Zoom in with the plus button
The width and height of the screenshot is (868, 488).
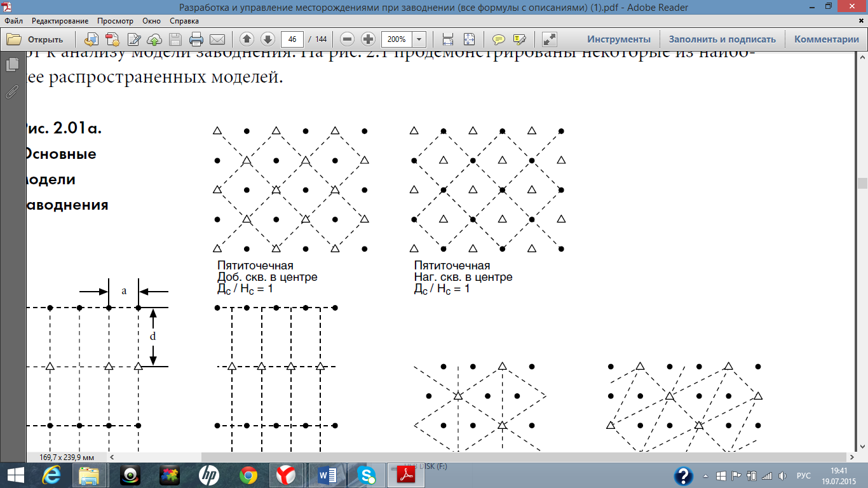point(369,39)
